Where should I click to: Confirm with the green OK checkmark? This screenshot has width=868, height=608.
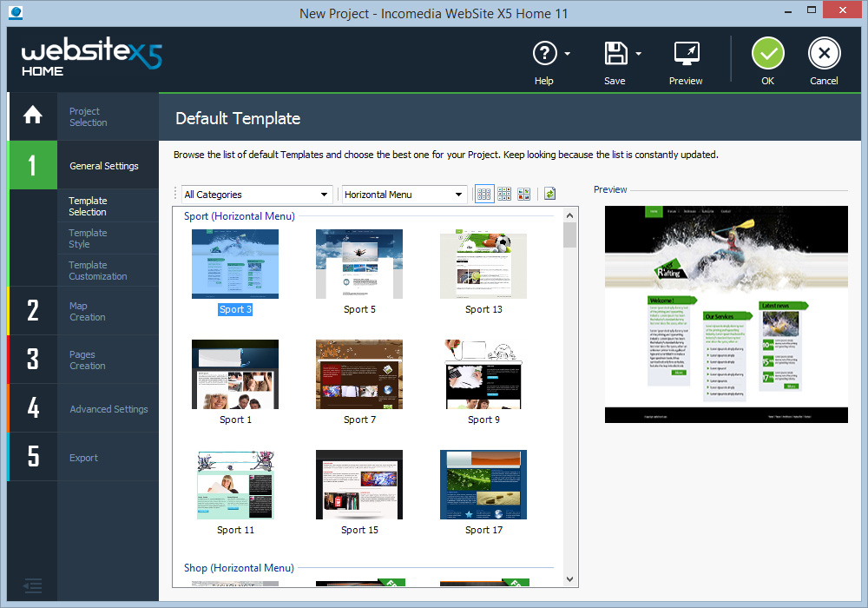768,53
